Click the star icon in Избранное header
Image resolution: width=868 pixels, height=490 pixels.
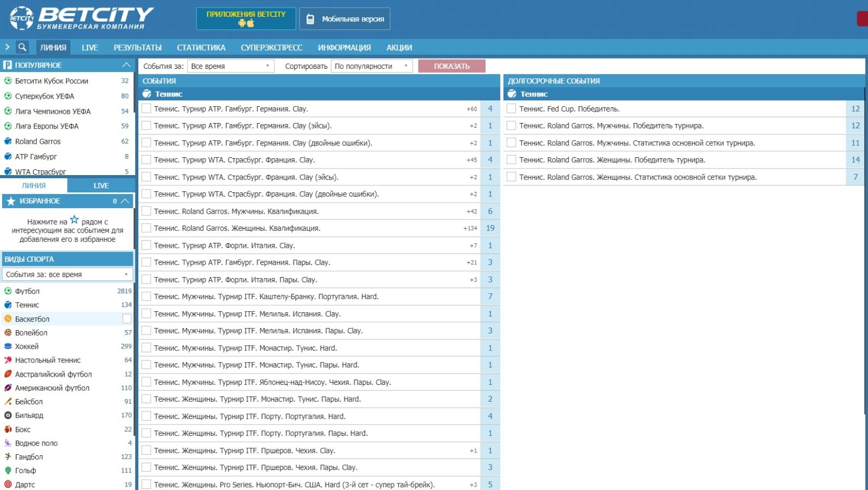pyautogui.click(x=11, y=201)
